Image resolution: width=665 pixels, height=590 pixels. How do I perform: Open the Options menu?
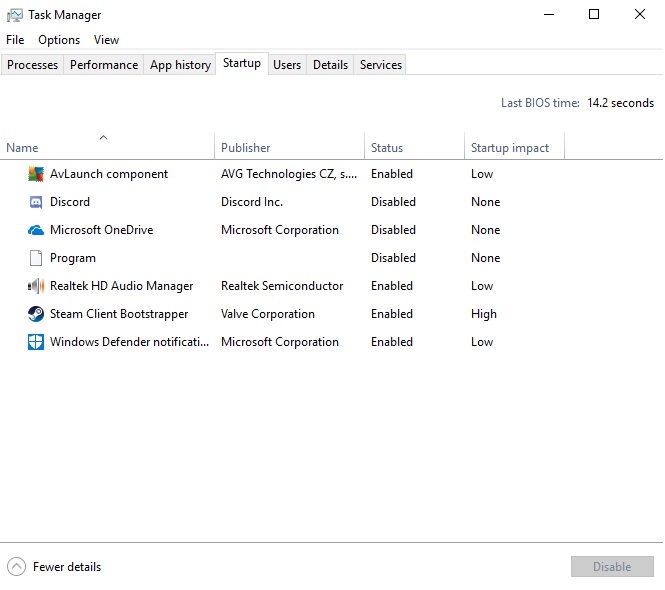pyautogui.click(x=59, y=40)
